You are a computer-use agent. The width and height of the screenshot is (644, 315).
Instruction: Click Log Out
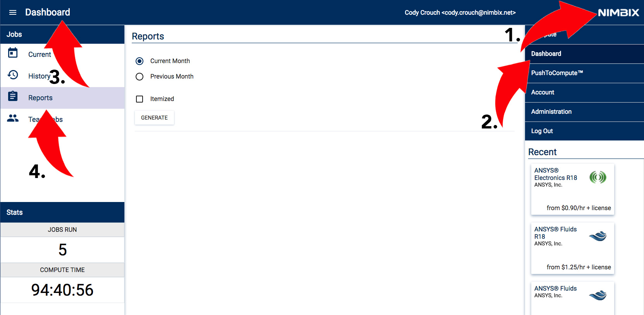(x=584, y=131)
